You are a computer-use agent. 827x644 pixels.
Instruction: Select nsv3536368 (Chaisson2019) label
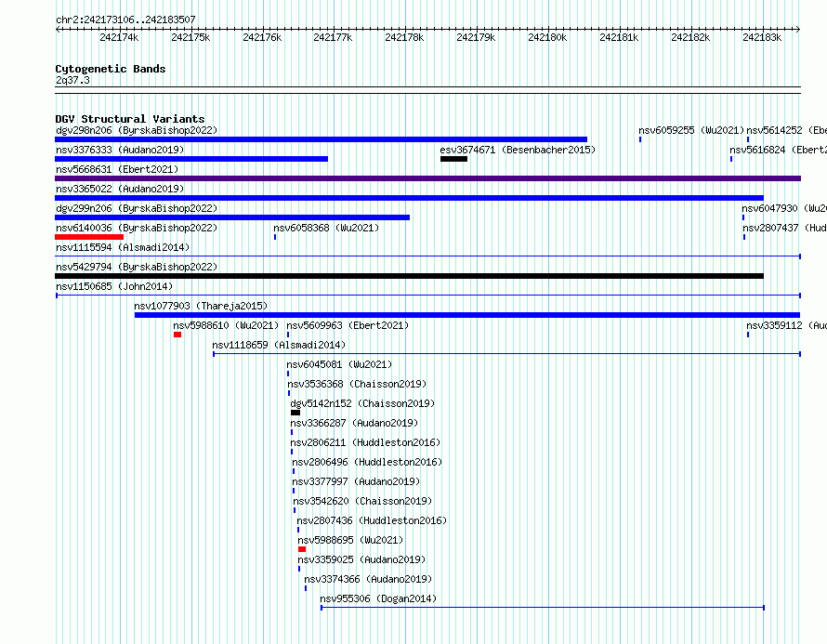click(x=357, y=384)
